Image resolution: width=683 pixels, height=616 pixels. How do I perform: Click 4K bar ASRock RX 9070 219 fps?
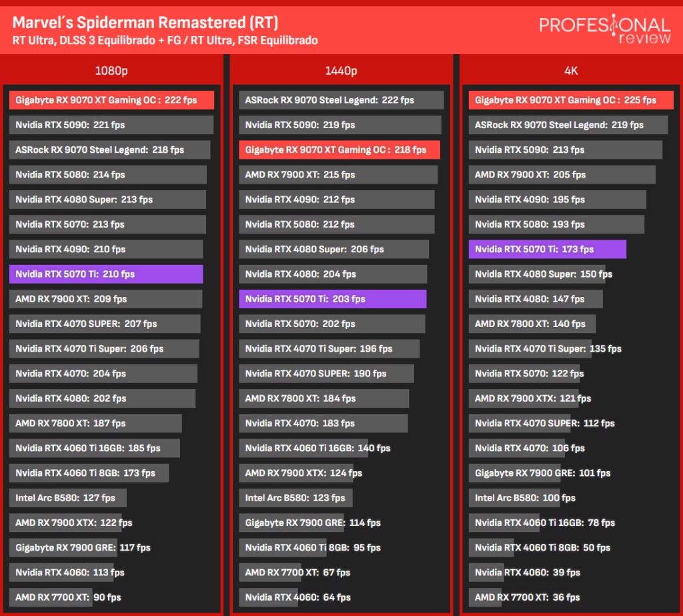568,125
